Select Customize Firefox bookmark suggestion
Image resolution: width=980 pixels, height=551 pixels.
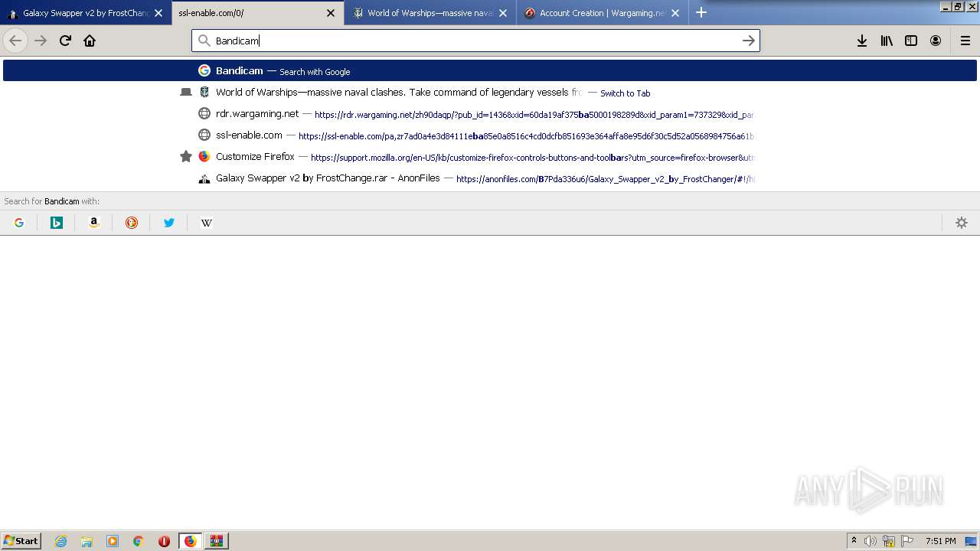coord(490,156)
